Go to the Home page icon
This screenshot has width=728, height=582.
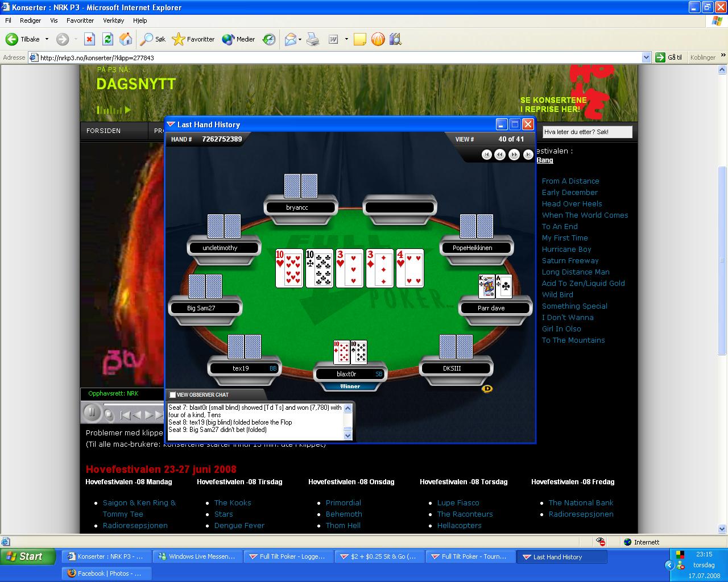coord(126,39)
